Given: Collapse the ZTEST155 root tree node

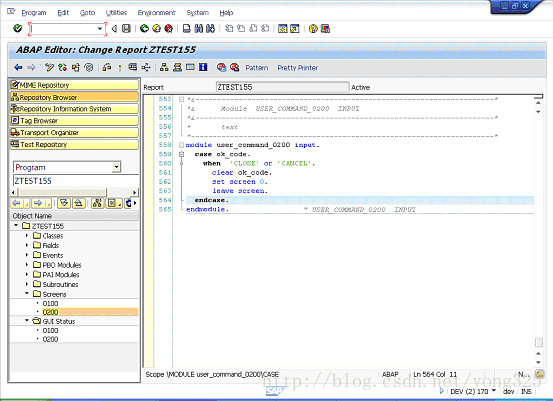Looking at the screenshot, I should coord(16,225).
